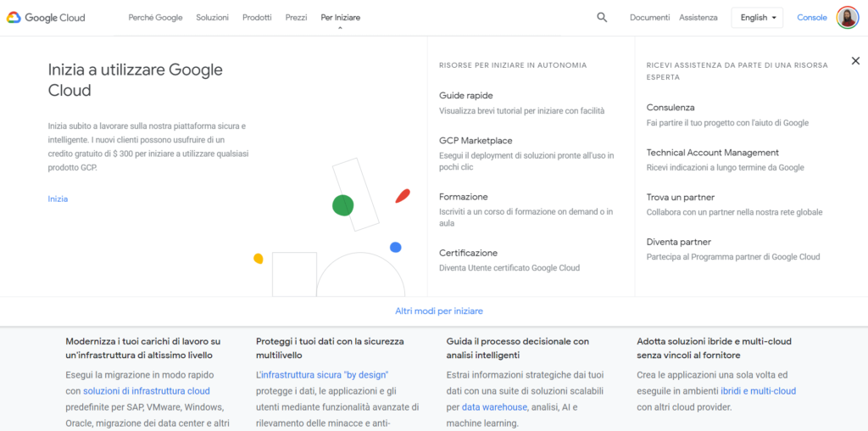
Task: Open the Assistenza link
Action: pos(698,18)
